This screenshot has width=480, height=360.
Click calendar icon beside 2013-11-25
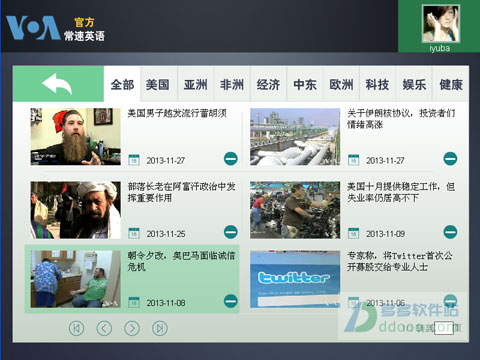134,233
